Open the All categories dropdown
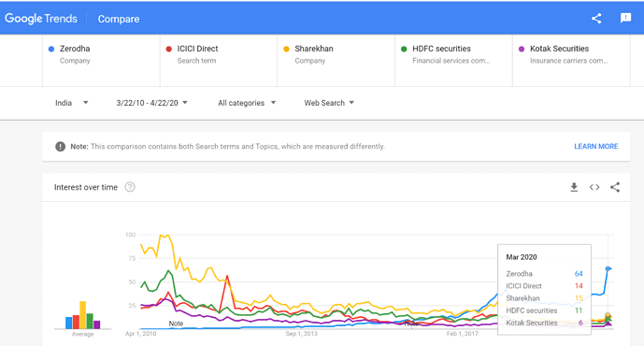The height and width of the screenshot is (346, 644). [247, 103]
